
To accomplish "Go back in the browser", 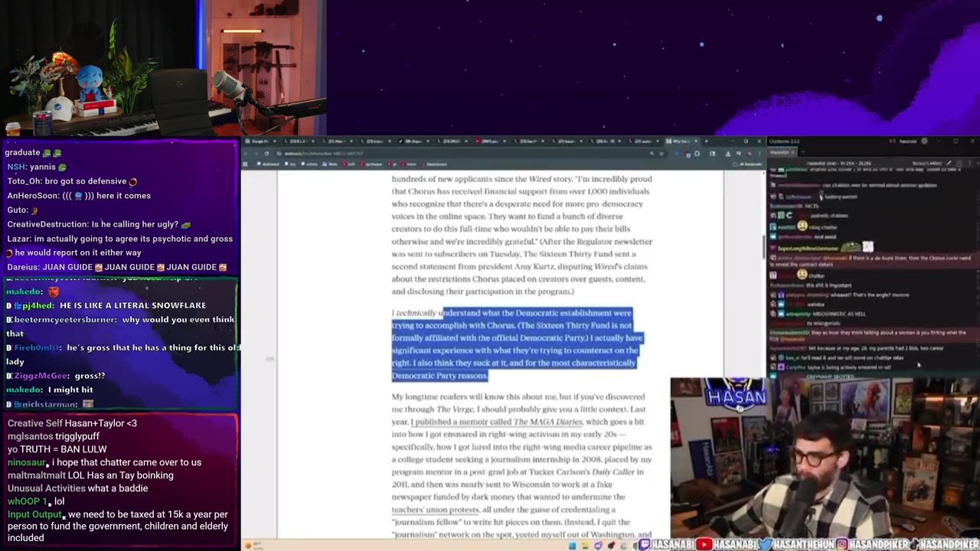I will [x=246, y=153].
